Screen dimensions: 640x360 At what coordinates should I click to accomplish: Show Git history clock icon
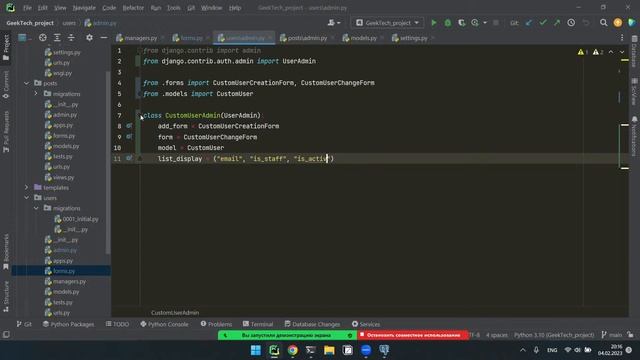point(571,23)
